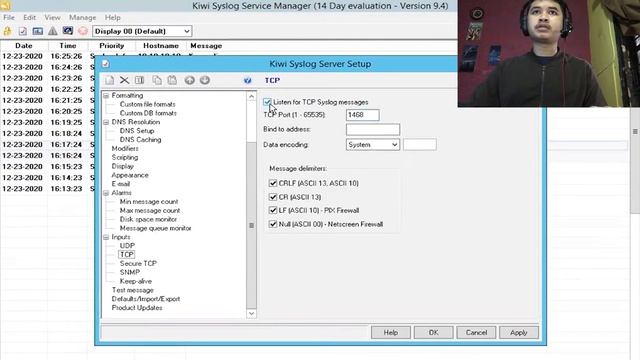
Task: Click the Apply button
Action: coord(519,332)
